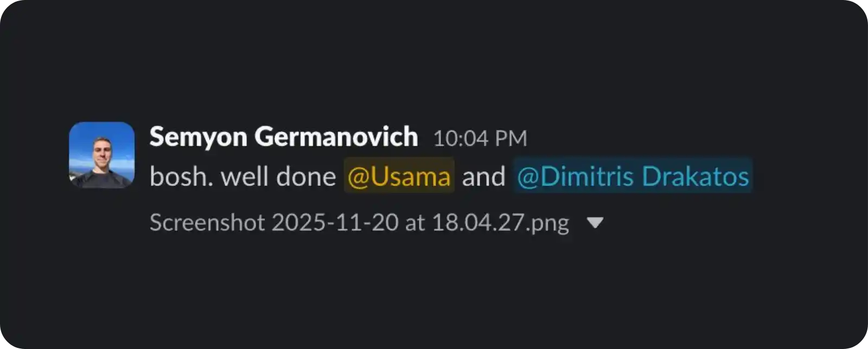Open sender name Semyon Germanovich's profile
This screenshot has height=349, width=868.
pyautogui.click(x=283, y=137)
